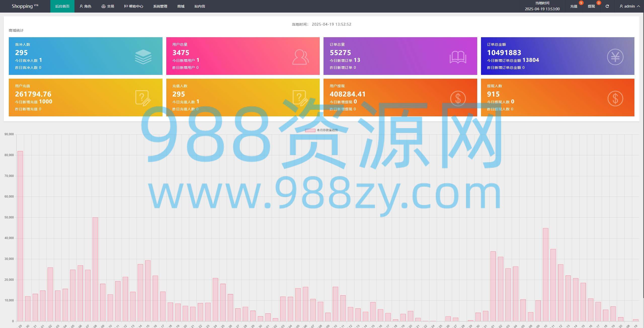644x328 pixels.
Task: Open the 系统管理 menu
Action: (x=160, y=6)
